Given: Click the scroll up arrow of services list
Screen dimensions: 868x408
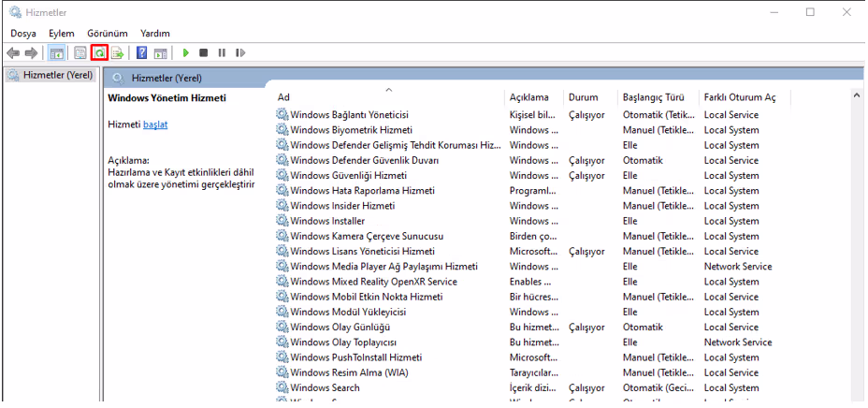Looking at the screenshot, I should click(857, 95).
